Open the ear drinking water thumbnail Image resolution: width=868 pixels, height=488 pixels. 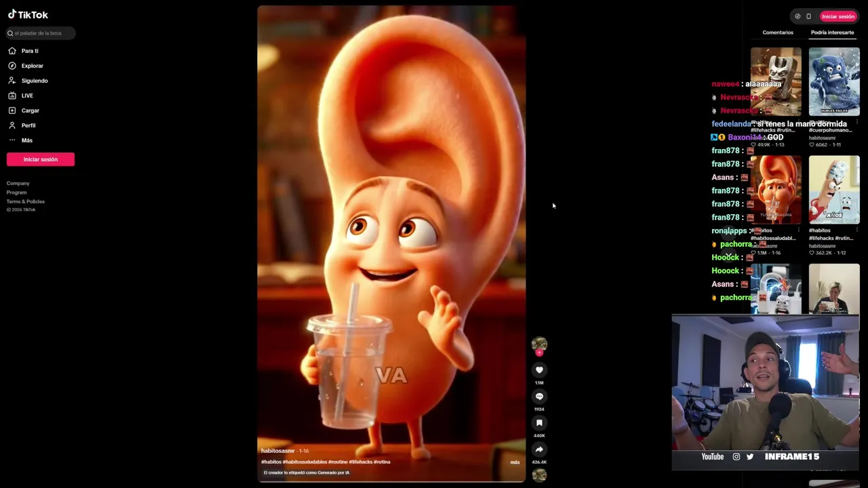[x=776, y=190]
